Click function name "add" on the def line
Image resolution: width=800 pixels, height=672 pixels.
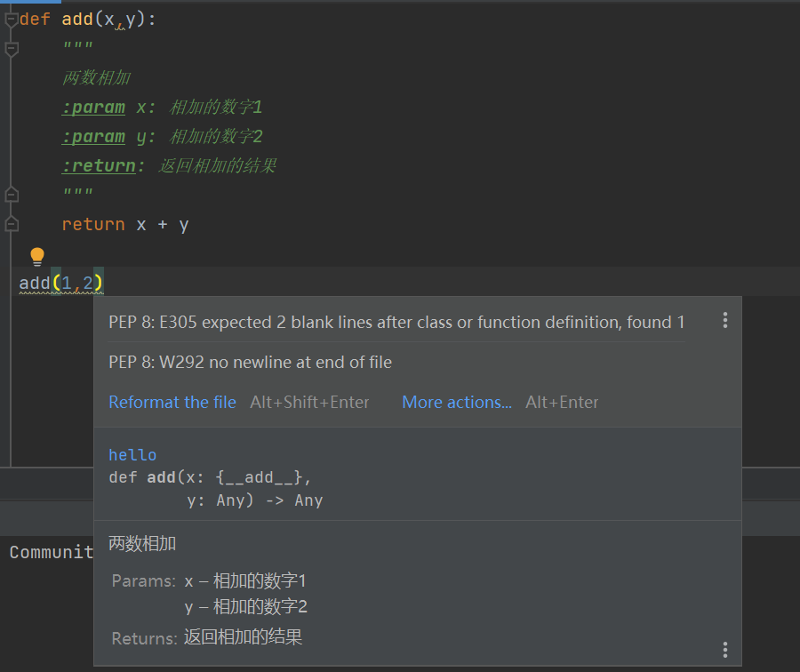[76, 20]
